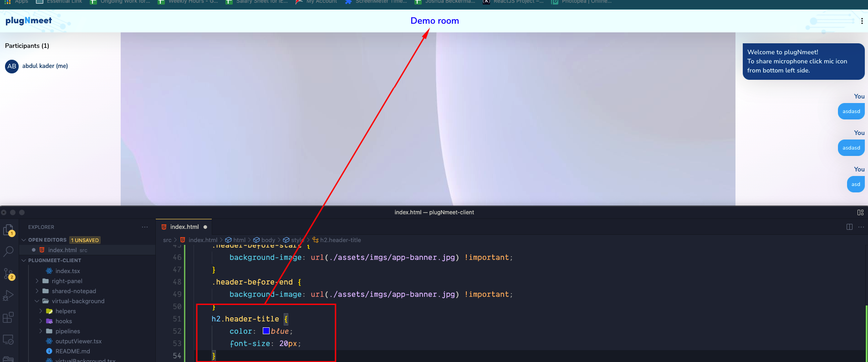The image size is (868, 362).
Task: Open the Explorer view in the activity bar
Action: 8,230
